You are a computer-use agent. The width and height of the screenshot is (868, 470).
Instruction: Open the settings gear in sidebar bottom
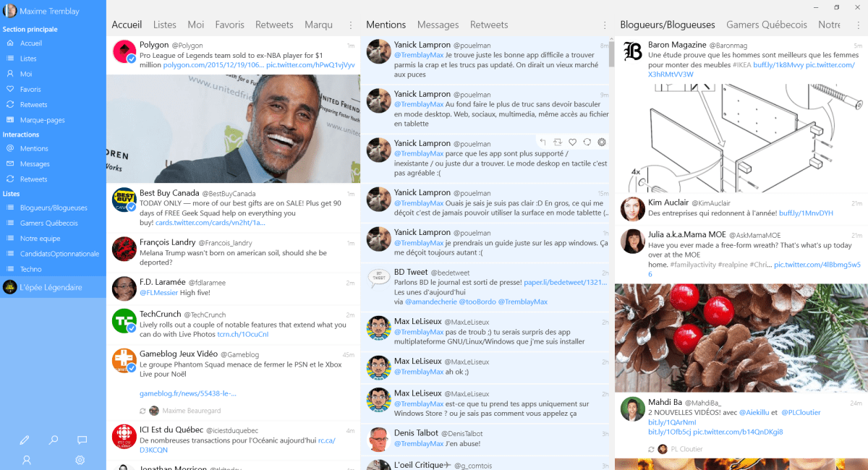coord(80,460)
